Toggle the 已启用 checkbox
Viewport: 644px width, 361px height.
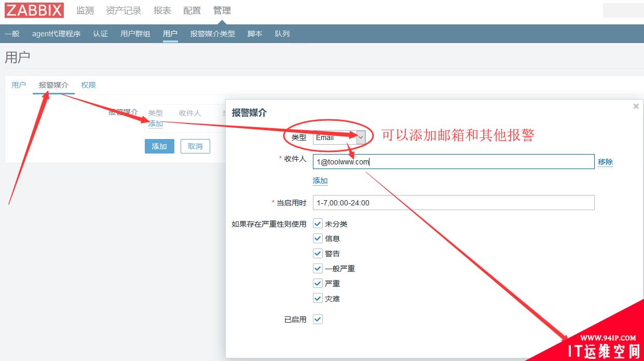point(318,320)
